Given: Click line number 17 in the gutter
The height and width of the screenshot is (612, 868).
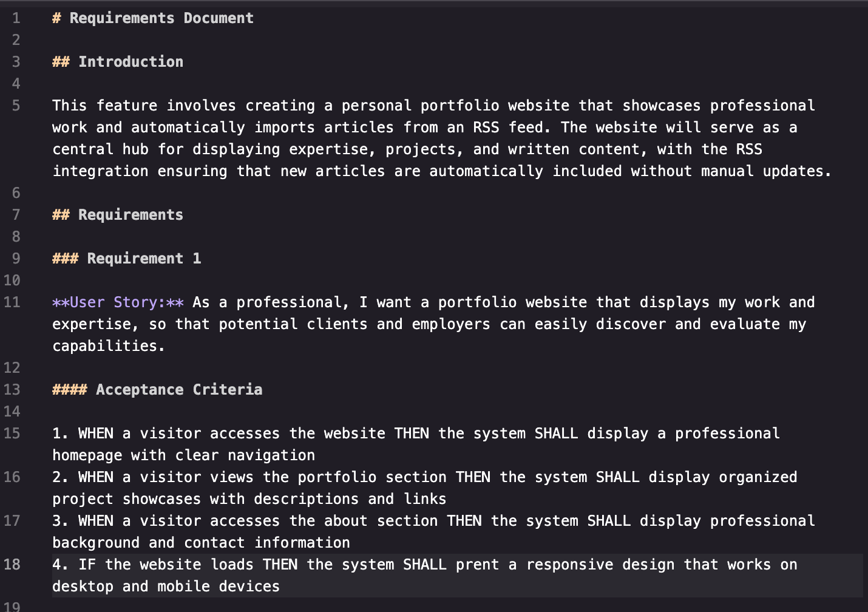Looking at the screenshot, I should point(12,521).
